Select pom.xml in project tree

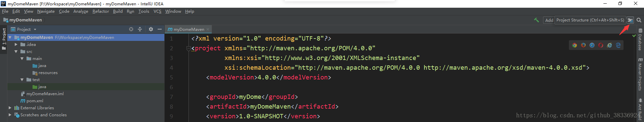(x=32, y=101)
